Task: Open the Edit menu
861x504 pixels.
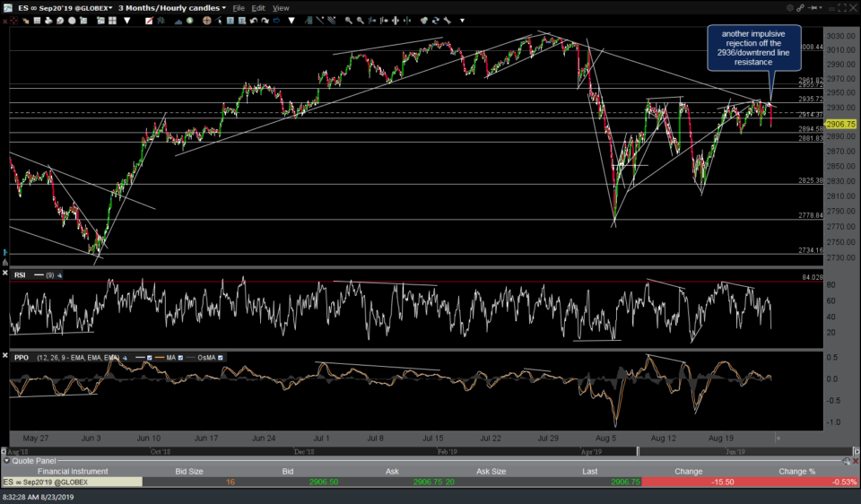Action: (x=258, y=8)
